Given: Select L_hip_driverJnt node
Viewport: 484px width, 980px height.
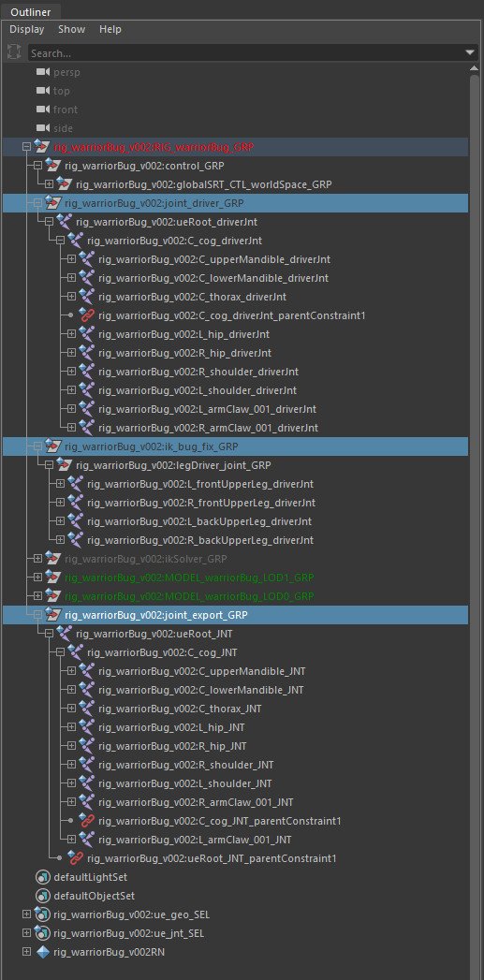Looking at the screenshot, I should 184,334.
